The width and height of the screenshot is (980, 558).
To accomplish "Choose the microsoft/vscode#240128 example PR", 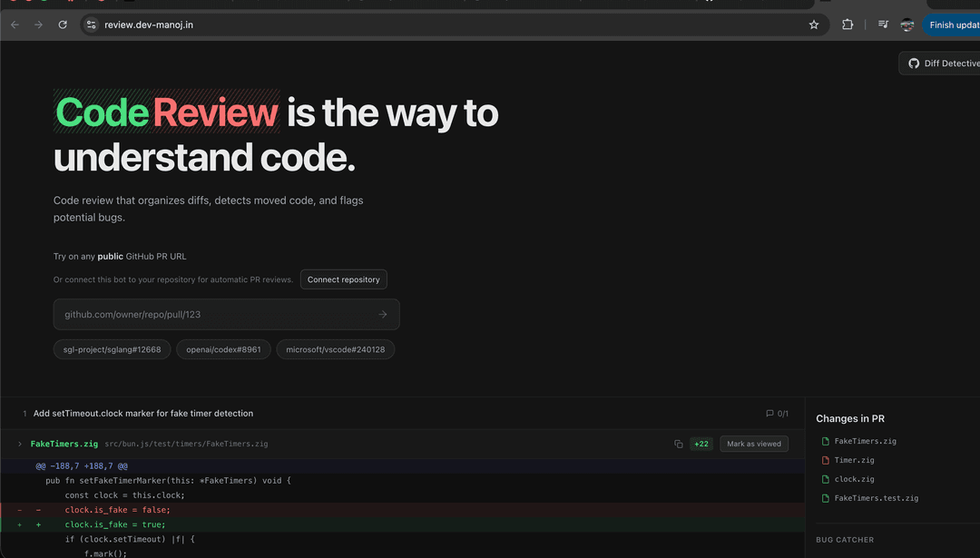I will click(335, 349).
